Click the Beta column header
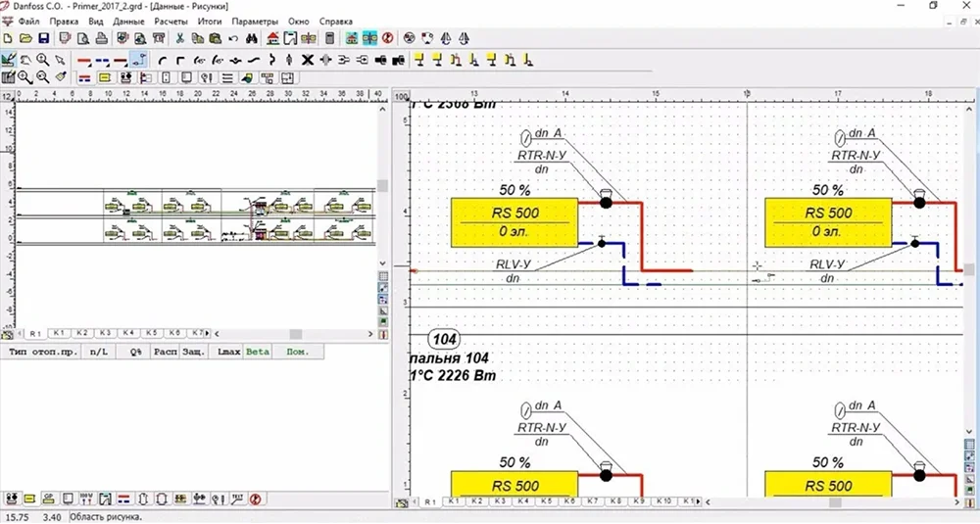Image resolution: width=980 pixels, height=524 pixels. [258, 351]
